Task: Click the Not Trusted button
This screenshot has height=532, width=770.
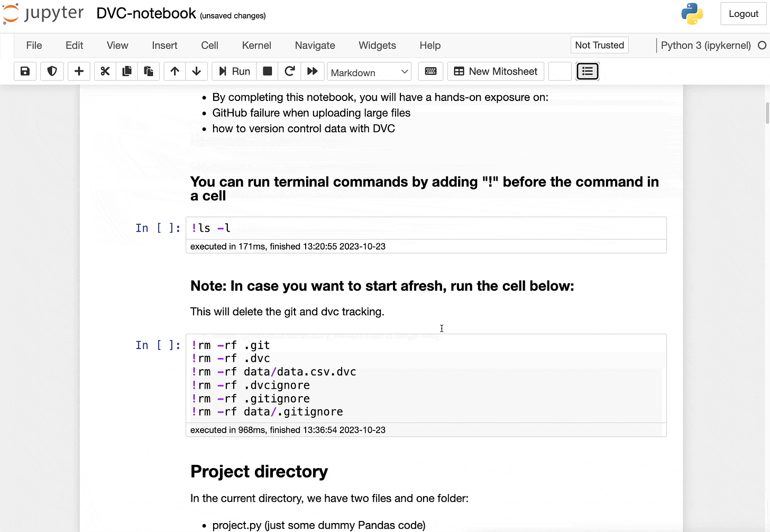Action: tap(599, 45)
